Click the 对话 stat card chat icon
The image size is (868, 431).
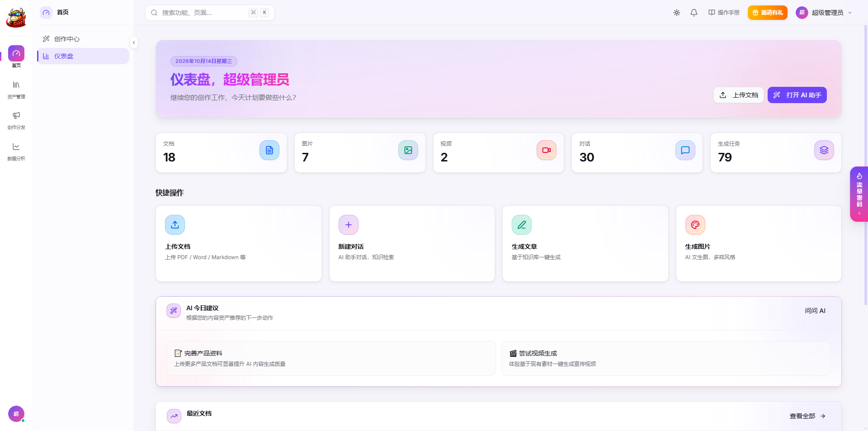click(x=685, y=150)
